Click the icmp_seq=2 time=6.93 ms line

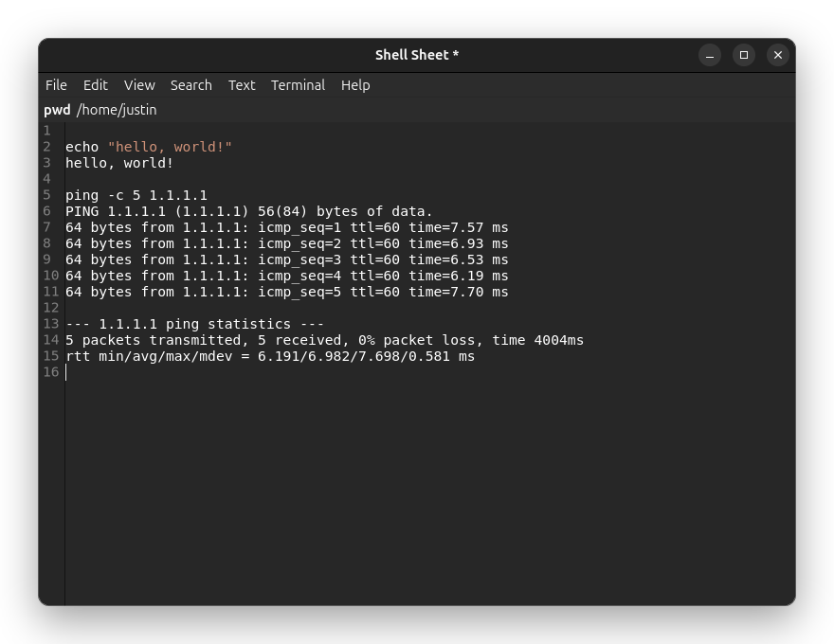pos(286,243)
